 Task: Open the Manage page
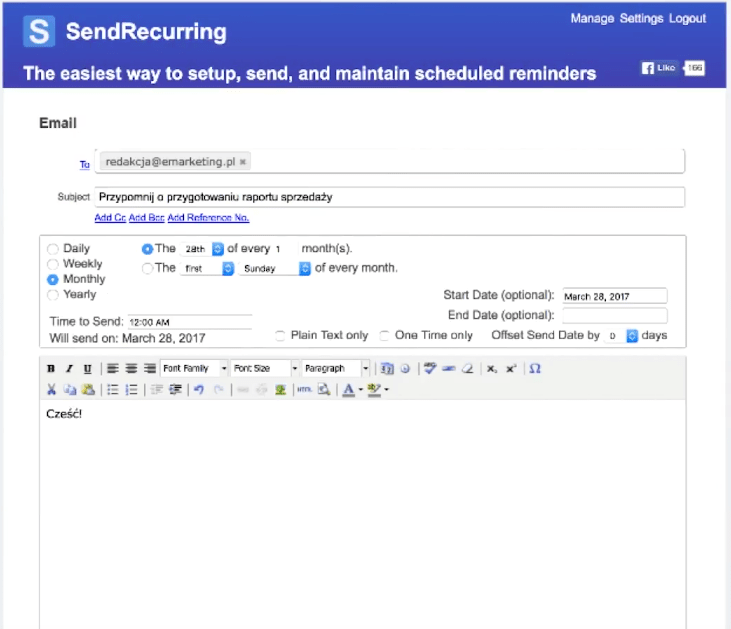[x=592, y=18]
